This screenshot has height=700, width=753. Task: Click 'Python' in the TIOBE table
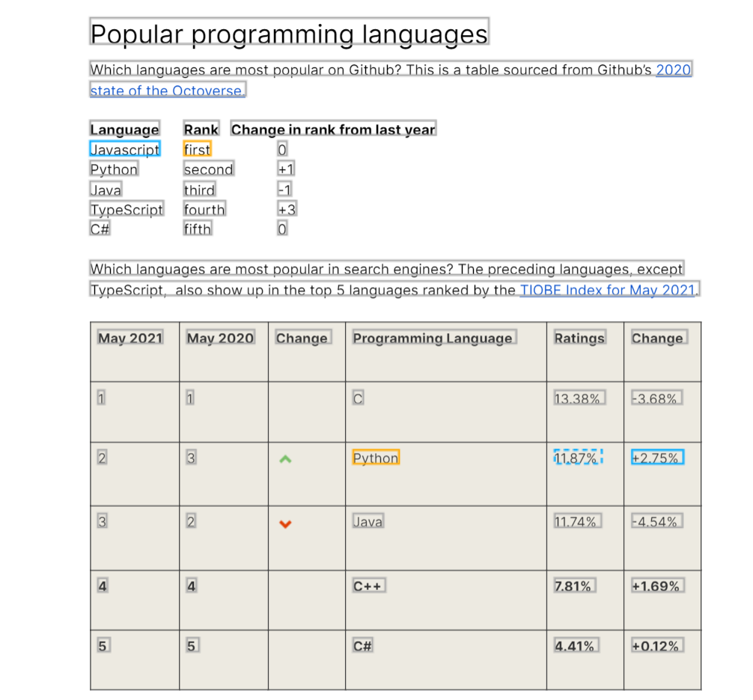coord(376,457)
